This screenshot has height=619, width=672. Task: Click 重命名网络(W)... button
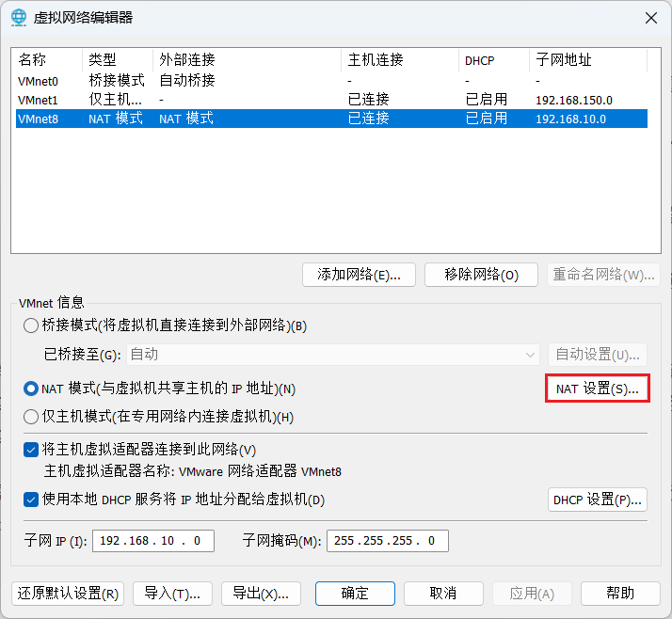click(x=603, y=275)
